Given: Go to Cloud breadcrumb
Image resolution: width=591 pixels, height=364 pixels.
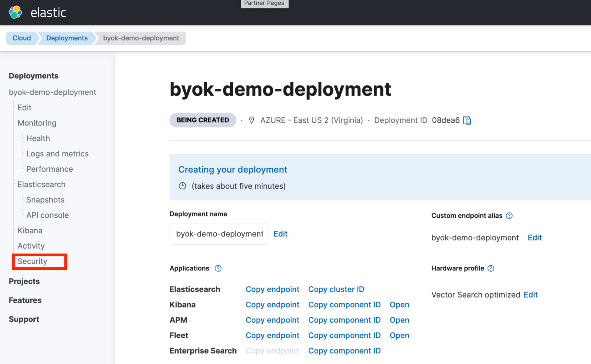Looking at the screenshot, I should 22,38.
